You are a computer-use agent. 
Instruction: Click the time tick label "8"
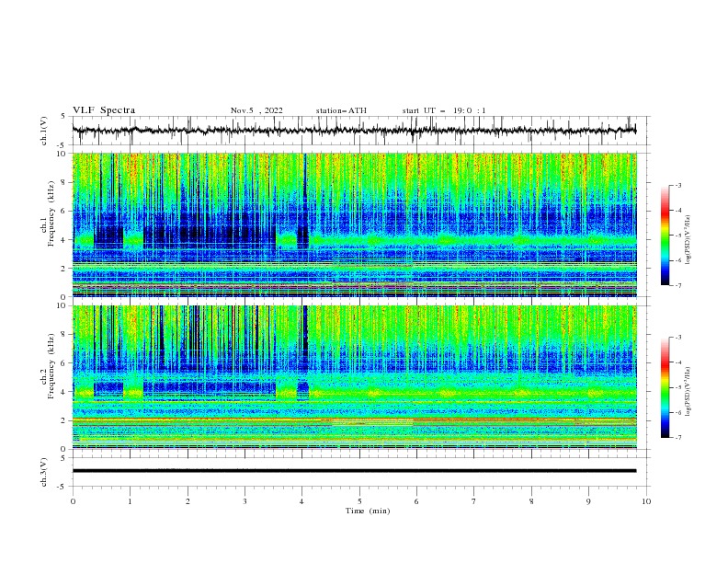click(531, 501)
